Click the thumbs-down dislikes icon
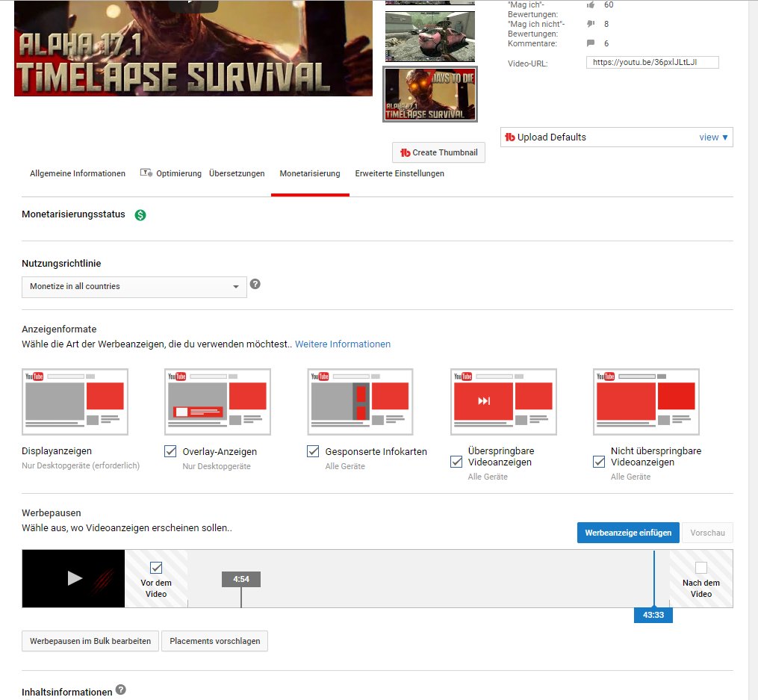 590,24
